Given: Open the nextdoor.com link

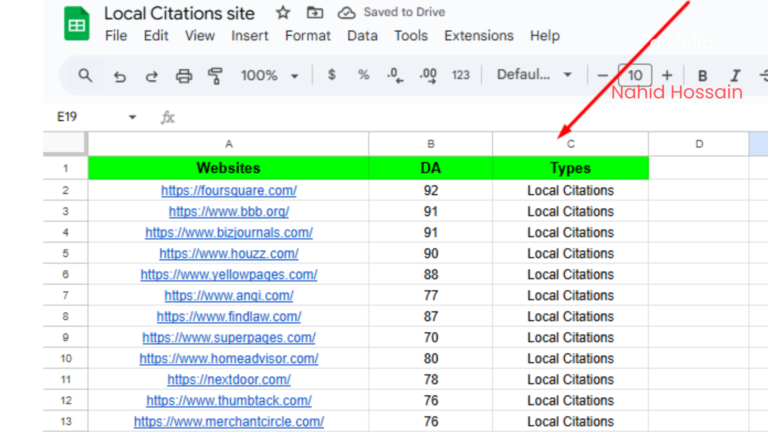Looking at the screenshot, I should point(229,380).
